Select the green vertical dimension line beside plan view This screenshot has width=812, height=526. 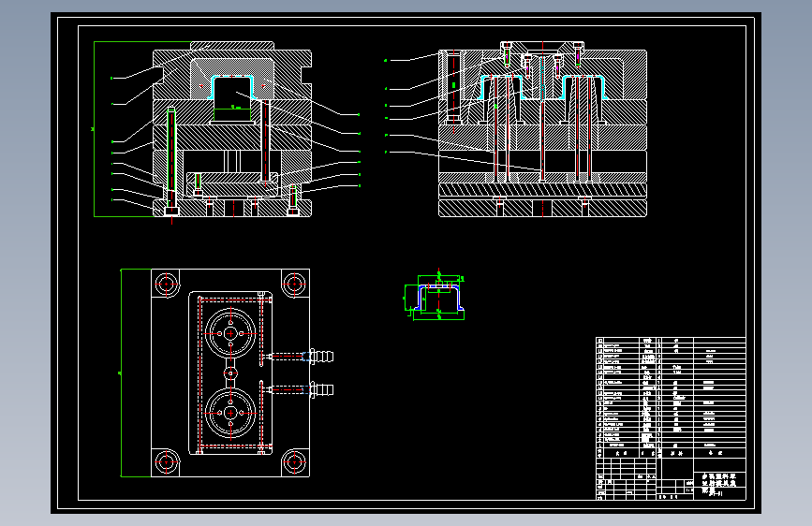[121, 373]
